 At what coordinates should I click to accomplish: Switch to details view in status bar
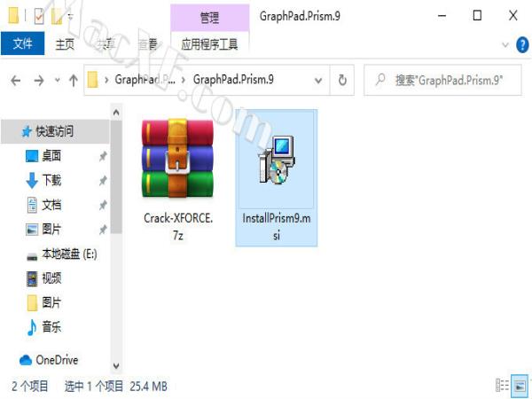(502, 386)
